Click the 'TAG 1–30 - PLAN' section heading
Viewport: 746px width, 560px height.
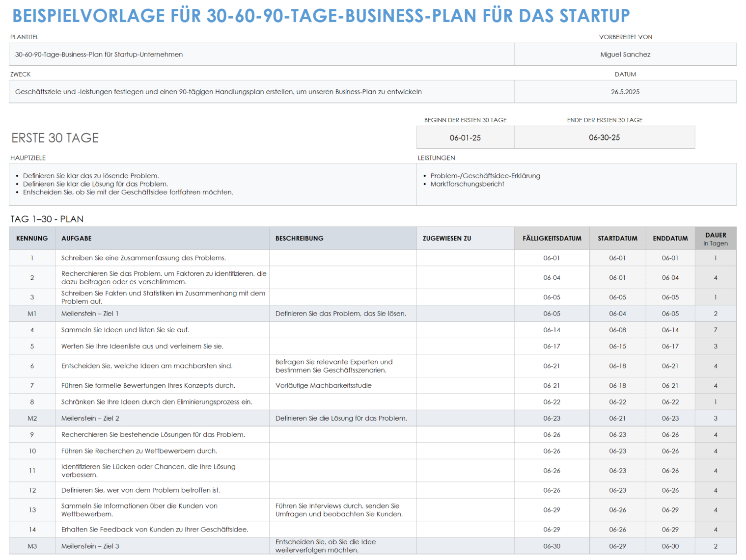(x=47, y=219)
